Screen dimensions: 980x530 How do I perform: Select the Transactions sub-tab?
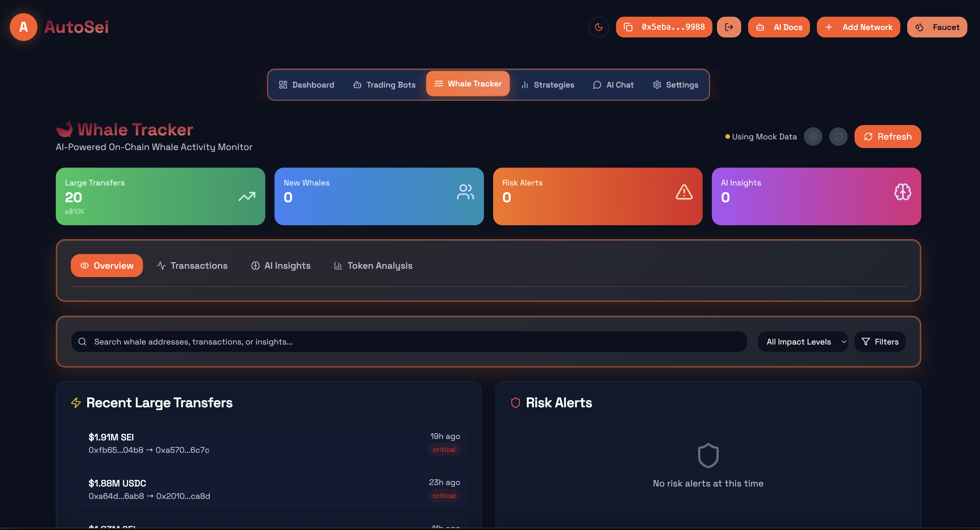coord(192,266)
